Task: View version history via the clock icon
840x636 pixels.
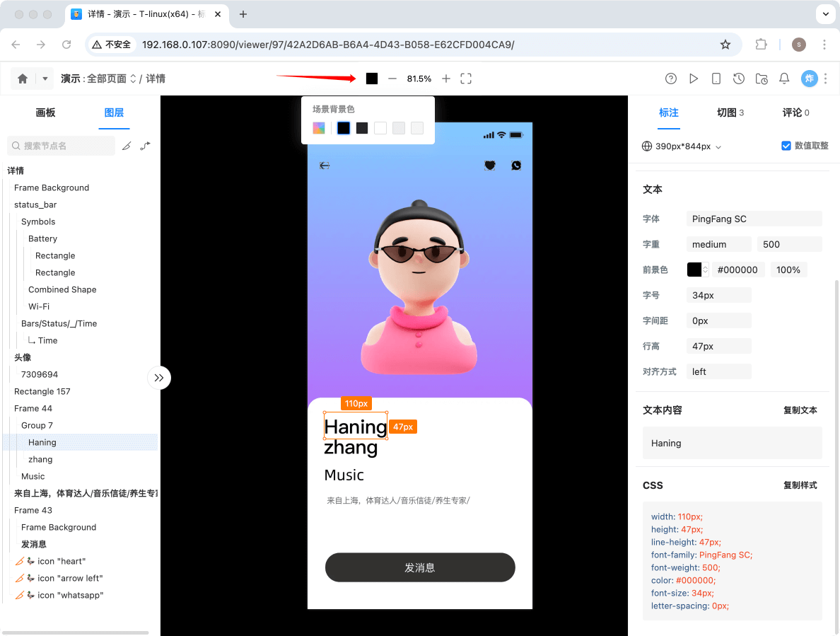Action: [739, 79]
